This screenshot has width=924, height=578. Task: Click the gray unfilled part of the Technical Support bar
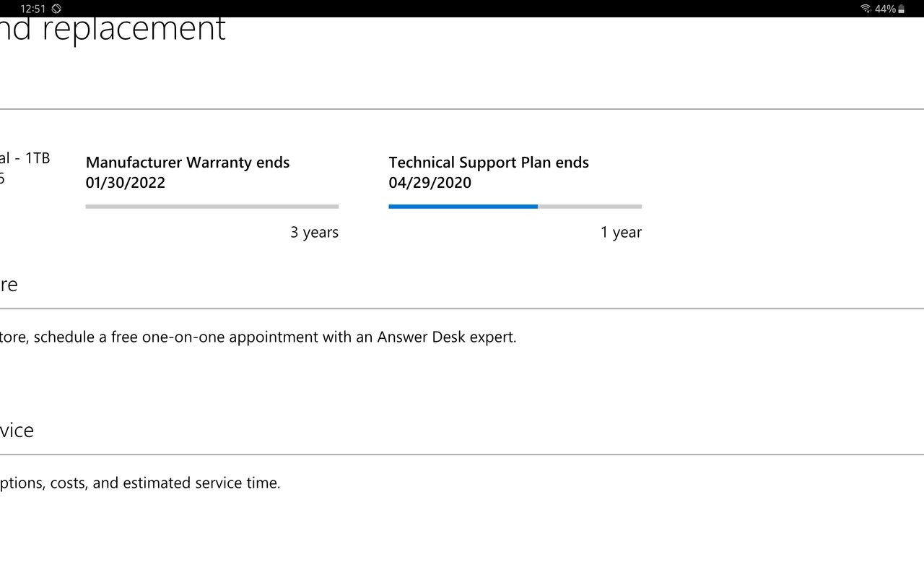point(590,207)
